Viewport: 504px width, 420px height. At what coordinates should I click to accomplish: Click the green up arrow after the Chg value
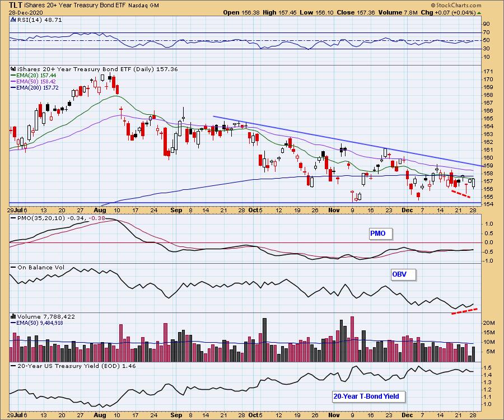click(479, 13)
